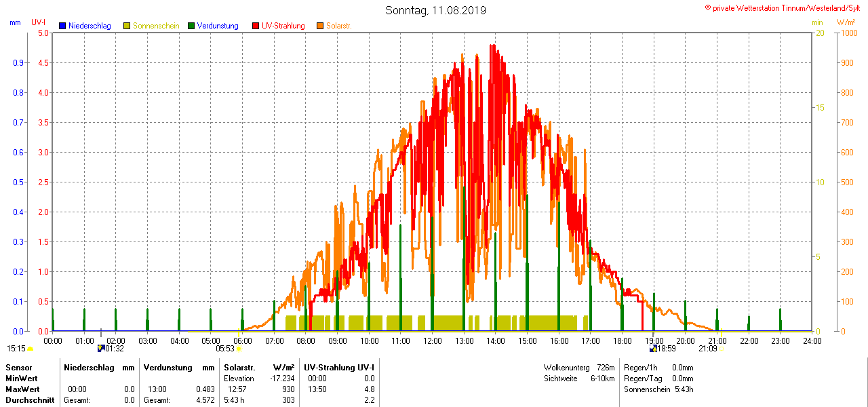The image size is (868, 407).
Task: Click the 18:59 moonrise time
Action: pos(667,348)
